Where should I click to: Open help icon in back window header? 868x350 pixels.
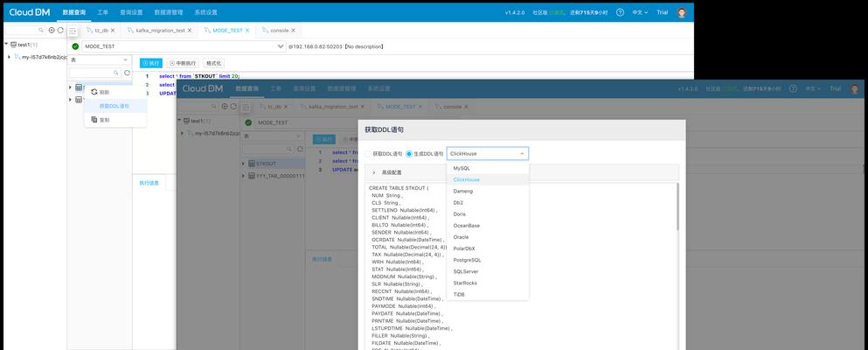click(620, 12)
